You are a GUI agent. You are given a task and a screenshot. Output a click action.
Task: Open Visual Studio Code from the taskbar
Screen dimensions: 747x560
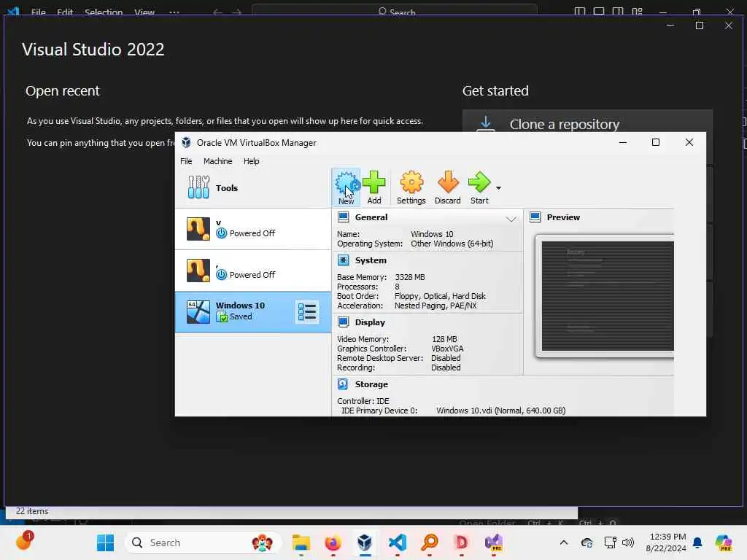(x=398, y=542)
